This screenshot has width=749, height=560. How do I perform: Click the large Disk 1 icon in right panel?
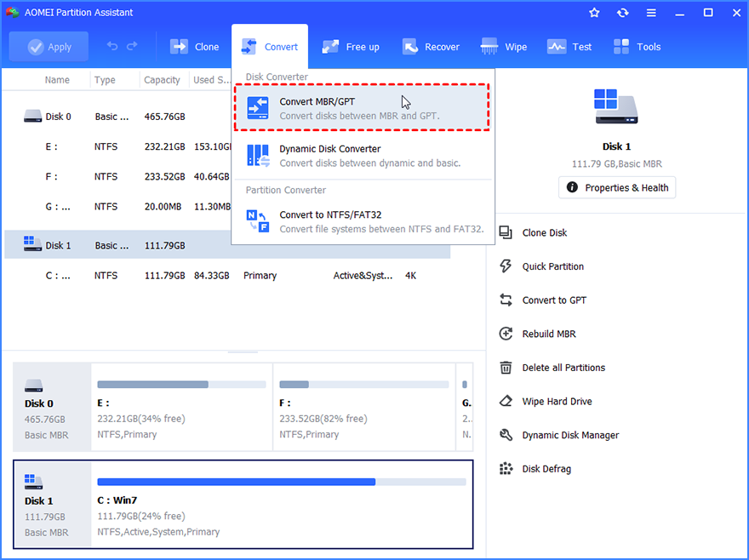pos(615,106)
